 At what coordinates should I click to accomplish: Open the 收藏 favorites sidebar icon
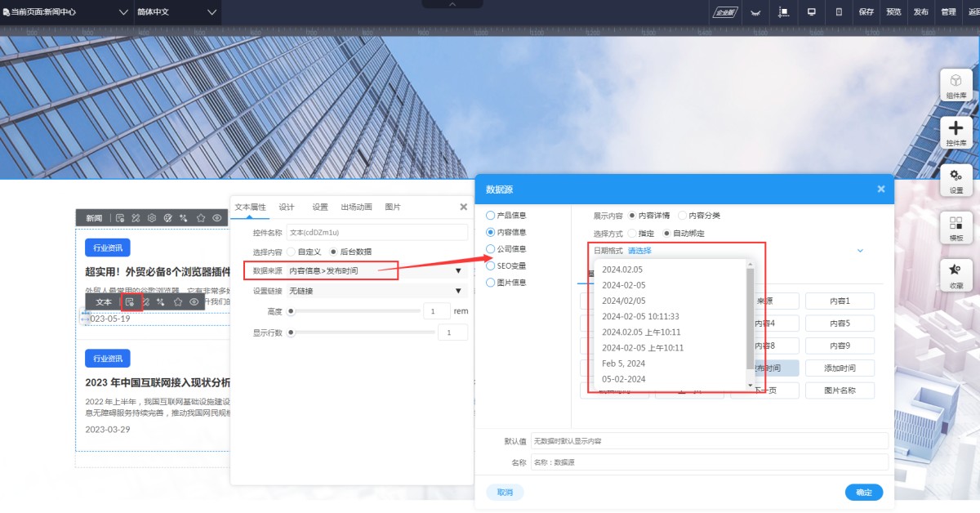pyautogui.click(x=955, y=276)
